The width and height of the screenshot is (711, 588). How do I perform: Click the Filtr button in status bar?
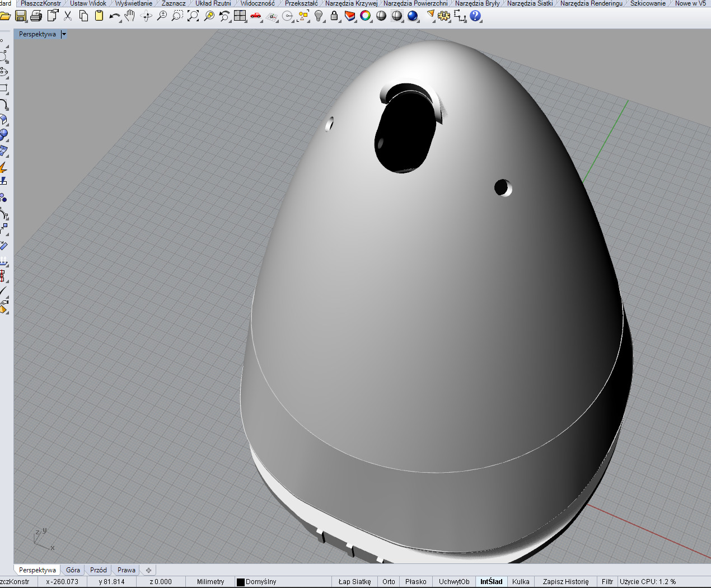[607, 582]
